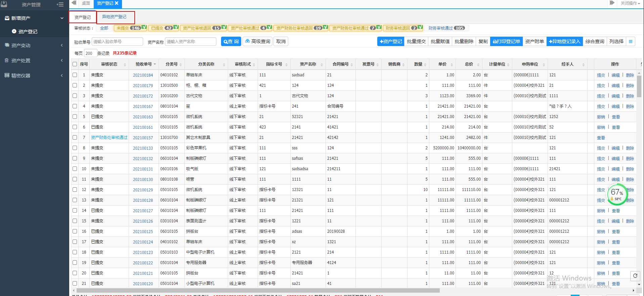Click the refresh icon at the bottom right
The image size is (644, 296).
(x=635, y=276)
